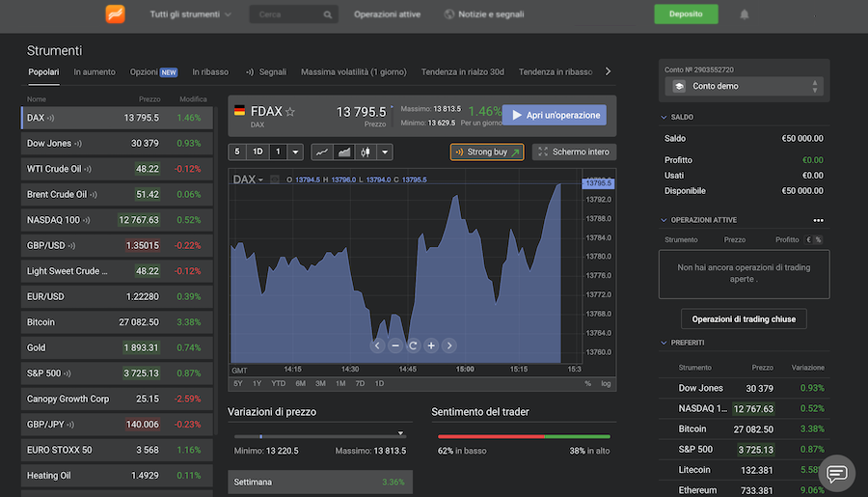Click Apri un'operazione button

(555, 115)
